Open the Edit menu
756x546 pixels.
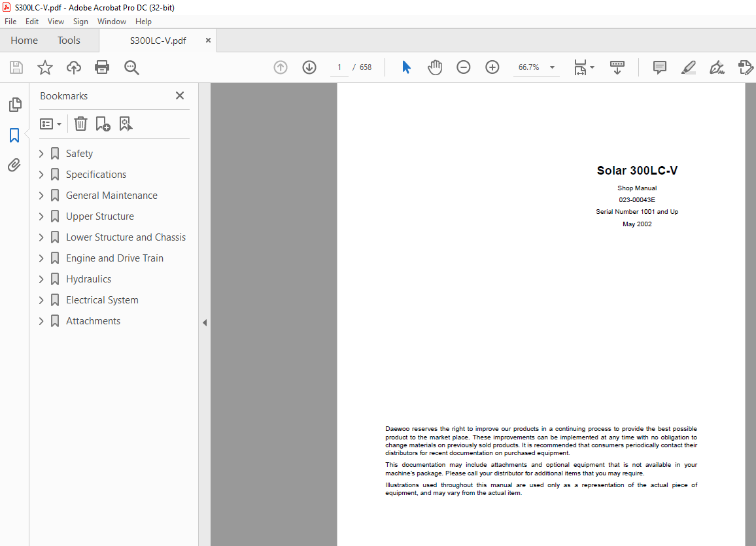32,22
